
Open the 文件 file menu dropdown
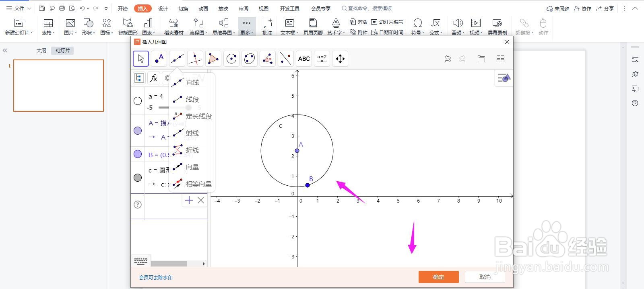19,8
